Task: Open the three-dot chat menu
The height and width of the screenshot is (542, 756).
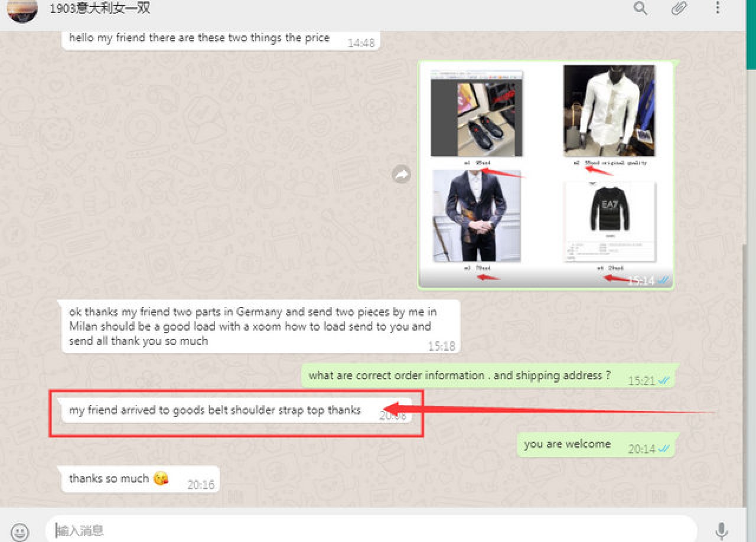Action: (x=718, y=8)
